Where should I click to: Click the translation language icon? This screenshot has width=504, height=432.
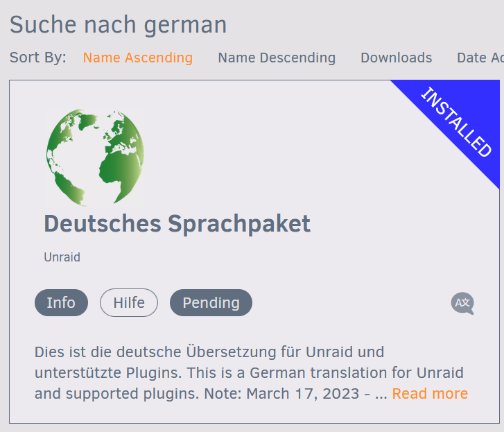tap(462, 303)
